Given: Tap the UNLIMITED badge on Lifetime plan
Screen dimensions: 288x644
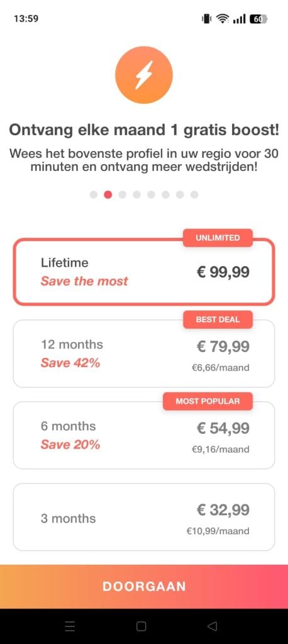Looking at the screenshot, I should [218, 238].
